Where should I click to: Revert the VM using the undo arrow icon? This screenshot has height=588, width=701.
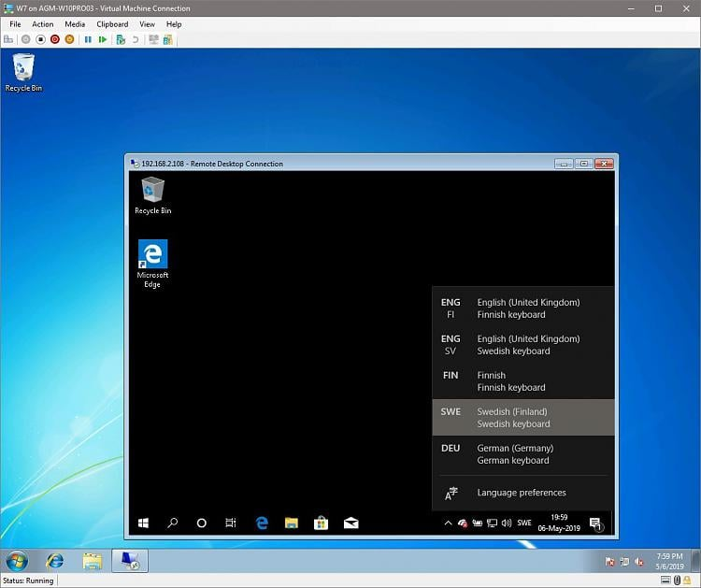coord(136,40)
